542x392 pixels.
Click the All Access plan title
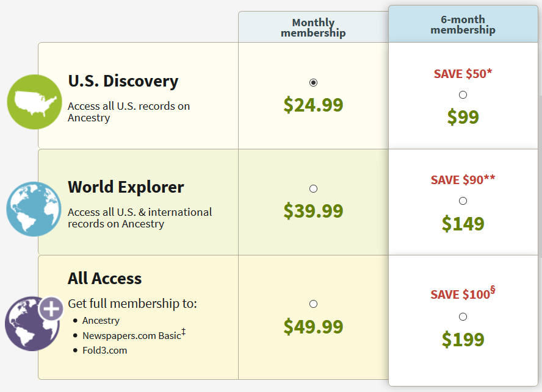tap(104, 279)
